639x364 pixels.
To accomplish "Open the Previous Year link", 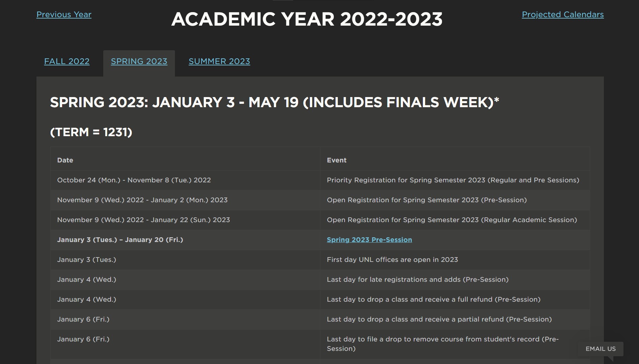I will 63,14.
